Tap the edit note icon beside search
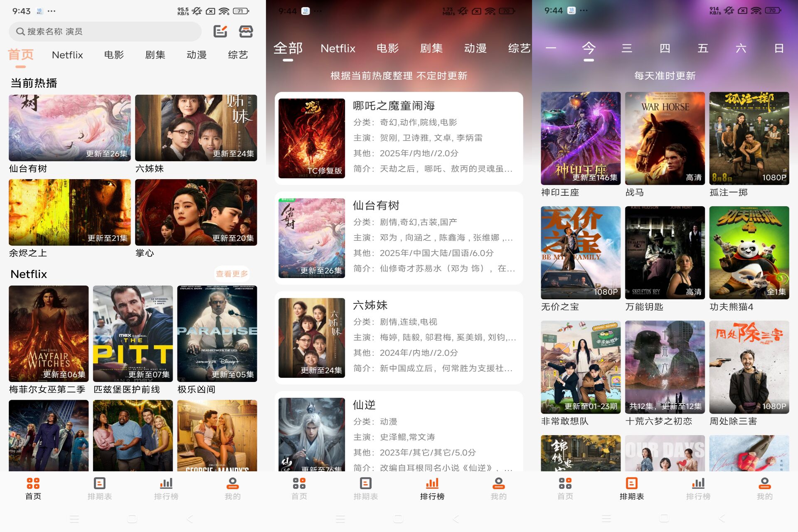Screen dimensions: 798x532 220,32
